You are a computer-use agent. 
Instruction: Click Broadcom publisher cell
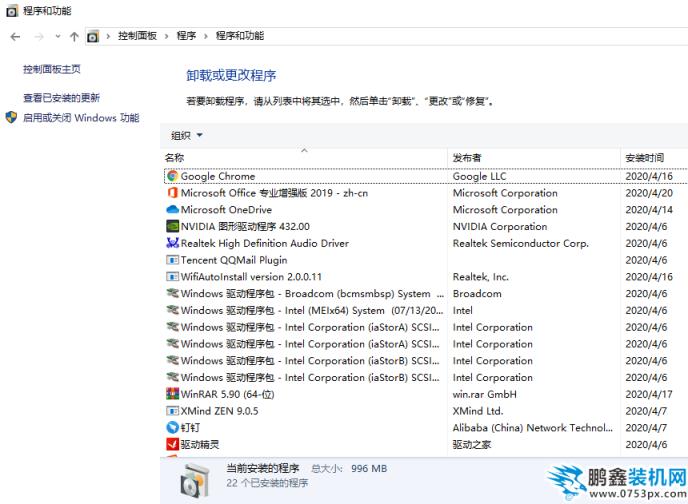(477, 293)
